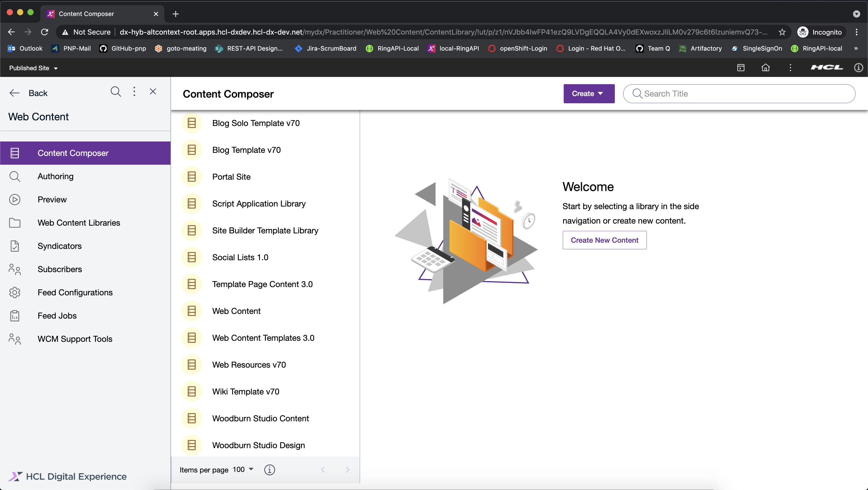Click the Content Composer browser tab

coord(103,14)
